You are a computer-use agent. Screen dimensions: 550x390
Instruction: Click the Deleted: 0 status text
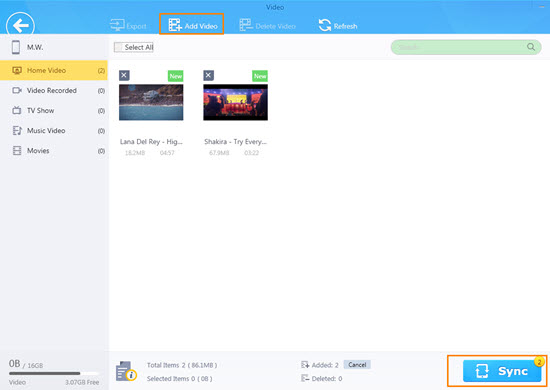(327, 378)
